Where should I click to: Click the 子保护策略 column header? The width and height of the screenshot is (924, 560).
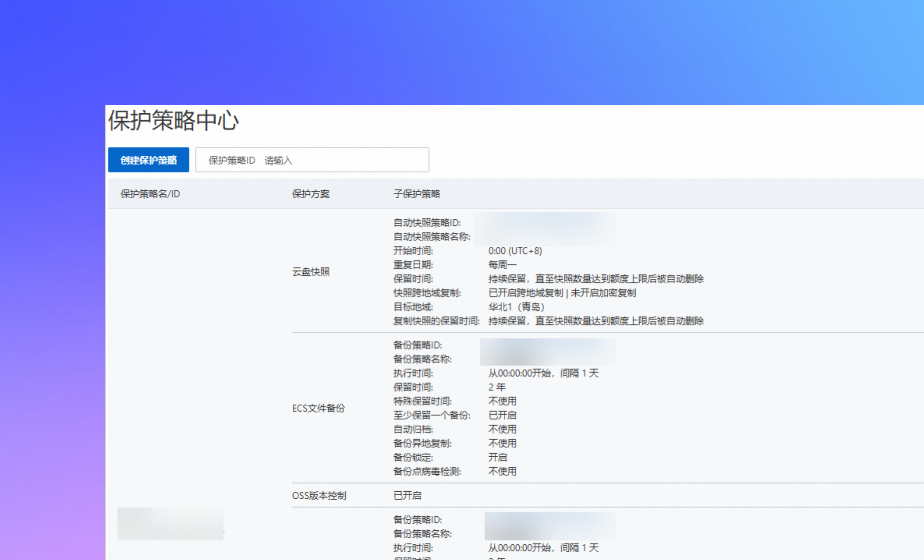(x=417, y=194)
